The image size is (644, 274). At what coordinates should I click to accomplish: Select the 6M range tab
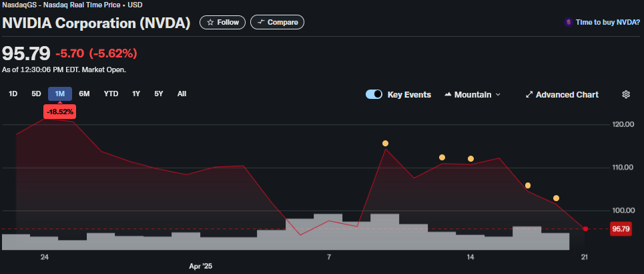coord(84,94)
